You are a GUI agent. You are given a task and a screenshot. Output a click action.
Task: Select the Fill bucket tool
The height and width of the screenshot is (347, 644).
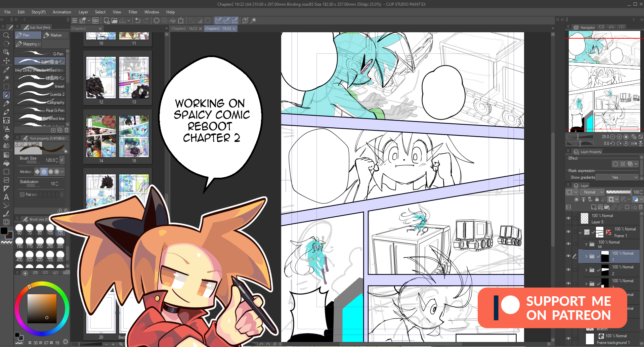(x=6, y=163)
